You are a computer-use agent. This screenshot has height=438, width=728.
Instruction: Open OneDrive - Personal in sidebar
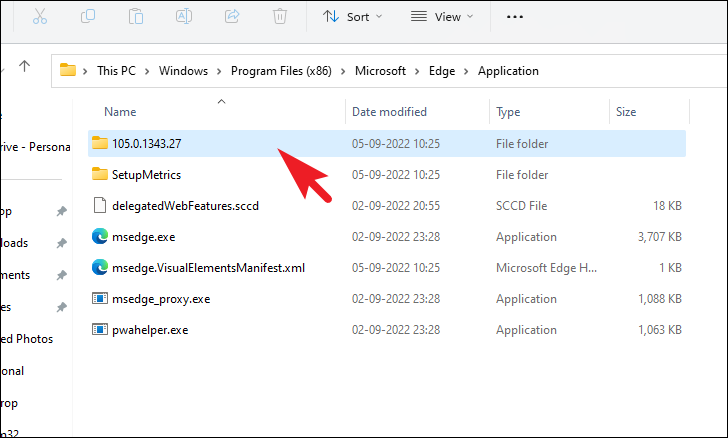pos(35,147)
